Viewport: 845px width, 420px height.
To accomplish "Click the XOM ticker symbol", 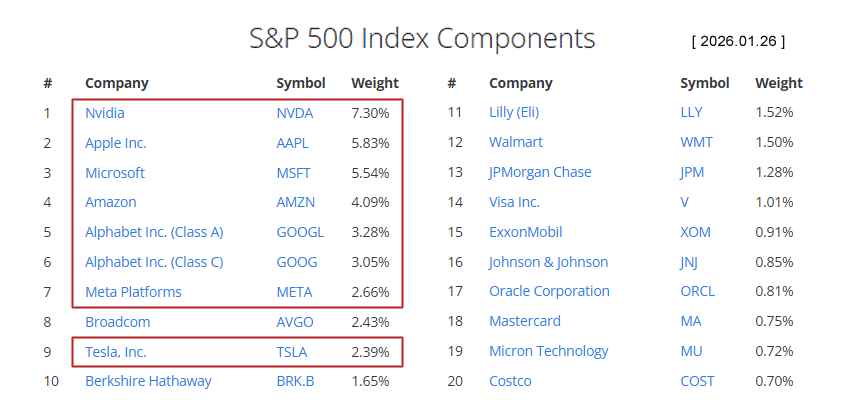I will coord(695,232).
